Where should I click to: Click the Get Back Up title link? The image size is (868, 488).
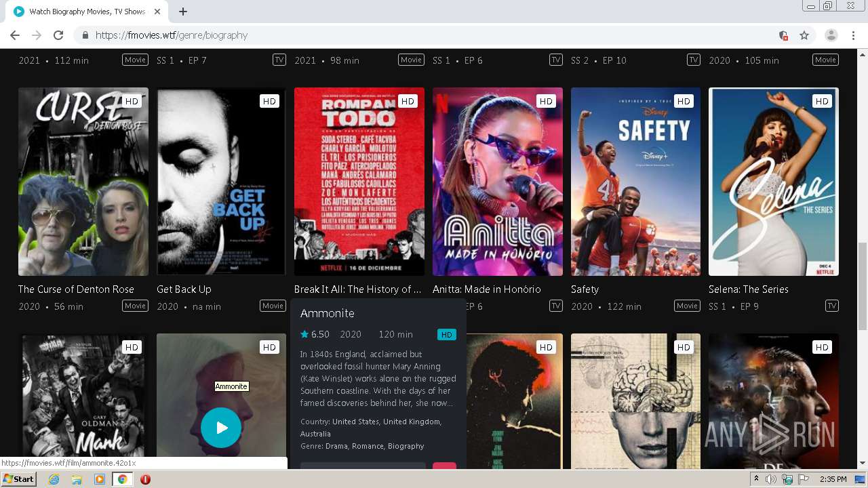(184, 289)
